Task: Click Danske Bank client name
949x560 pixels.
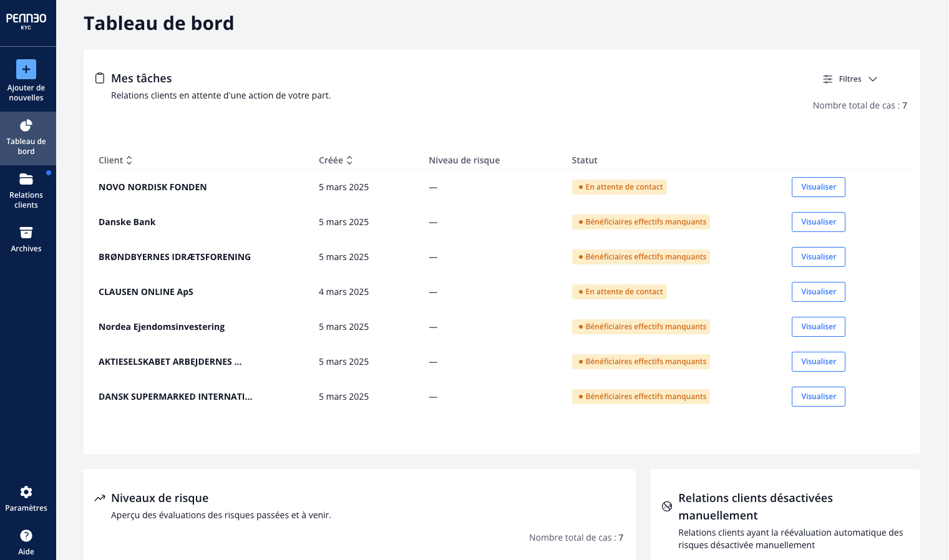Action: [x=127, y=222]
